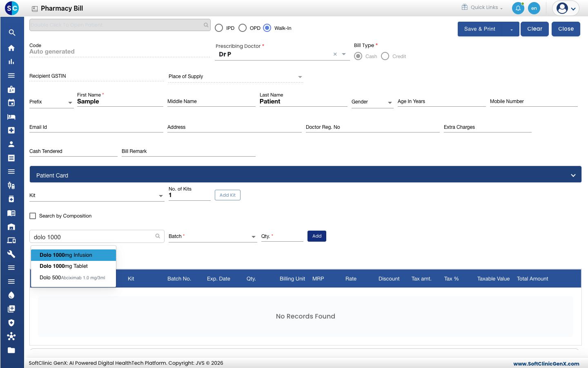Click the Add item button
This screenshot has width=588, height=368.
click(x=317, y=236)
